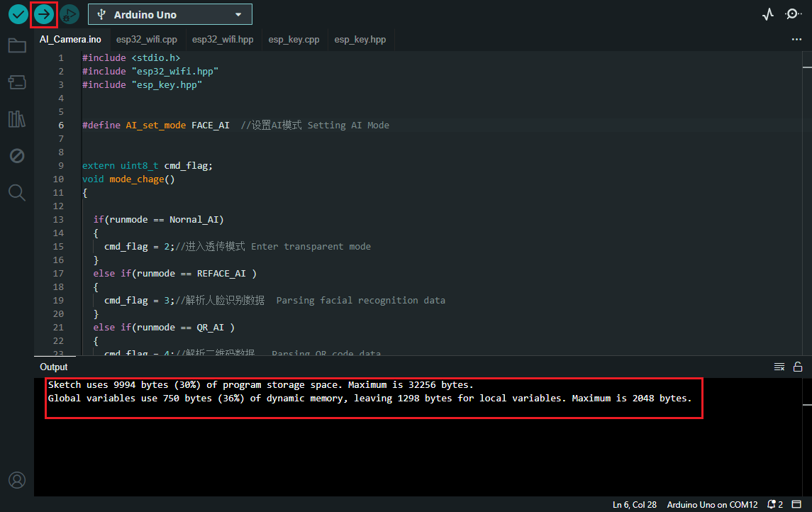Click the extern uint8_t cmd_flag declaration

(x=147, y=166)
